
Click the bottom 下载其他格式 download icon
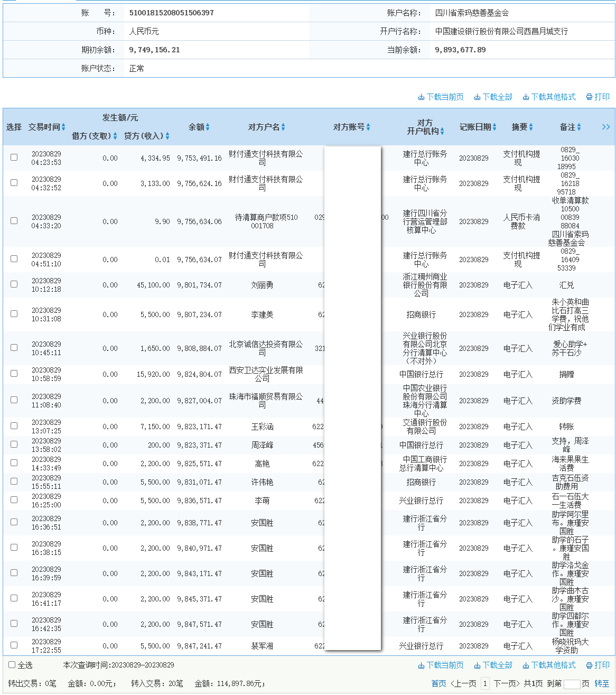[x=526, y=665]
